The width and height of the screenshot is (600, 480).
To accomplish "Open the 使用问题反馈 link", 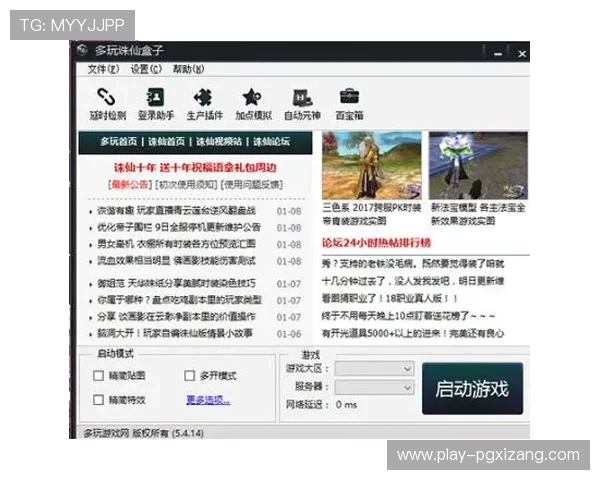I will click(x=252, y=185).
